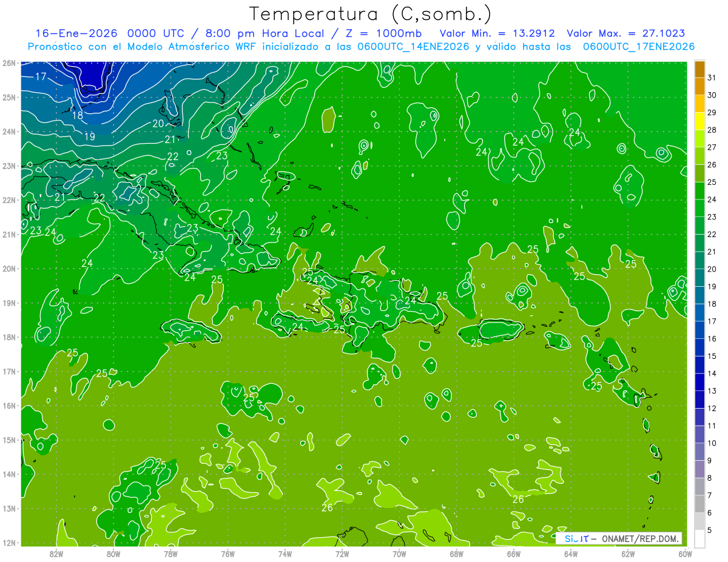The height and width of the screenshot is (562, 728).
Task: Click the orange 31 degree color swatch
Action: [x=699, y=70]
